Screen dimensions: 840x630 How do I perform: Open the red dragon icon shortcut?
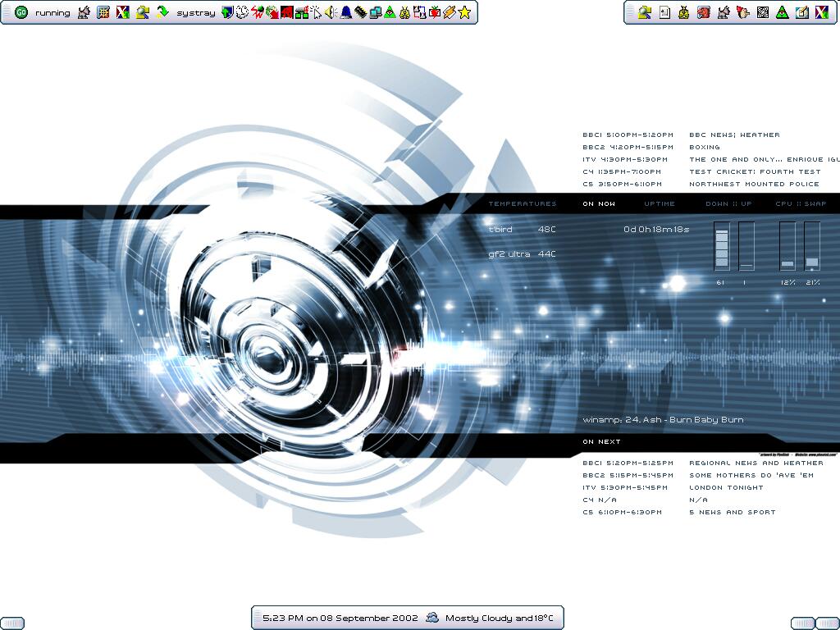(703, 12)
